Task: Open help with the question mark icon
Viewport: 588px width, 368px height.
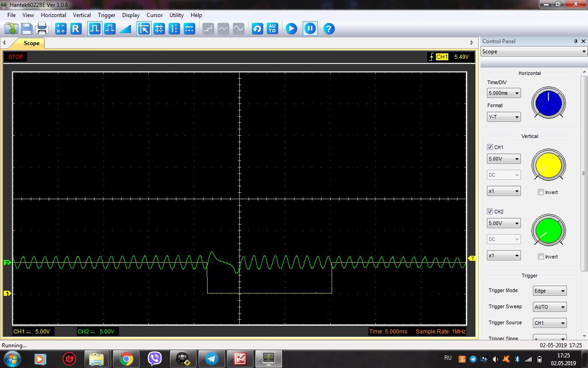Action: click(328, 29)
